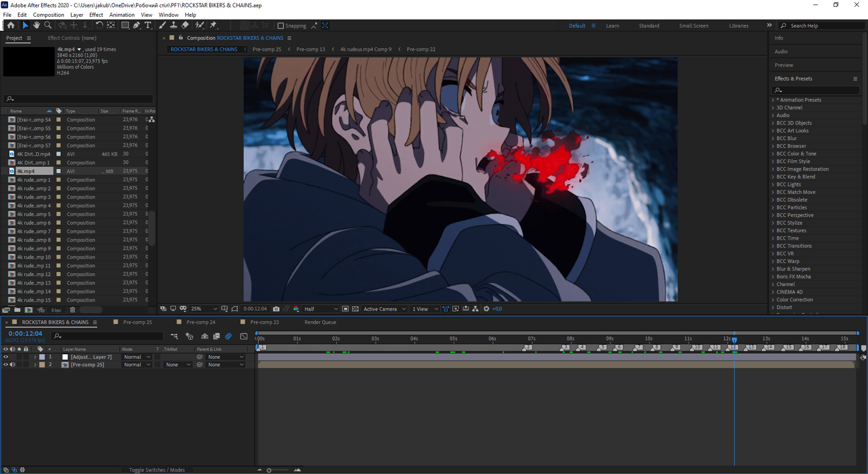Delete selected item with trash icon
The image size is (868, 474).
click(x=72, y=310)
